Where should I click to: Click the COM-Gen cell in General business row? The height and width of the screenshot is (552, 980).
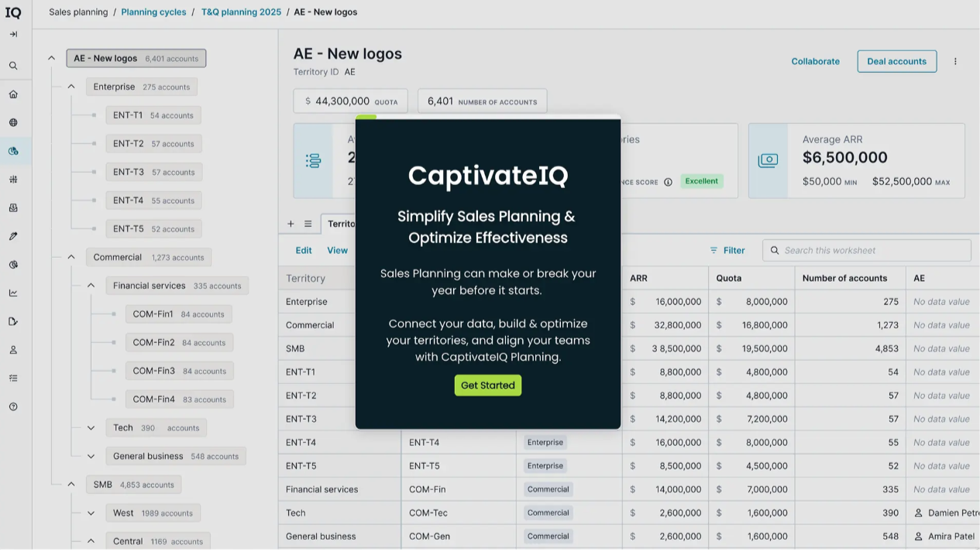pos(459,536)
